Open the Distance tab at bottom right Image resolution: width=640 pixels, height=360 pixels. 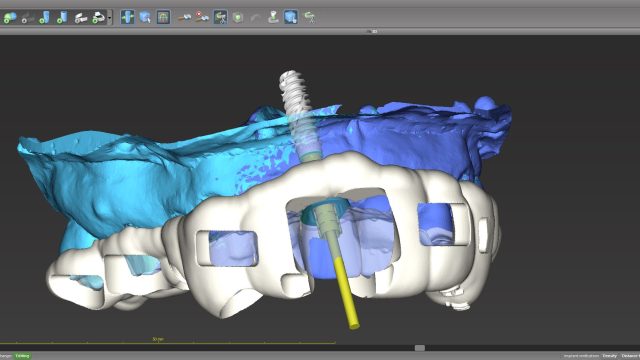click(630, 356)
